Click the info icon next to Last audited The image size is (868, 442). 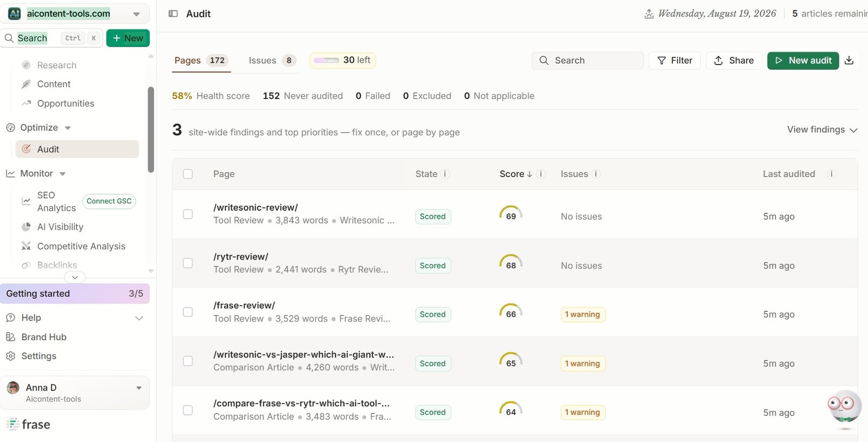point(832,174)
